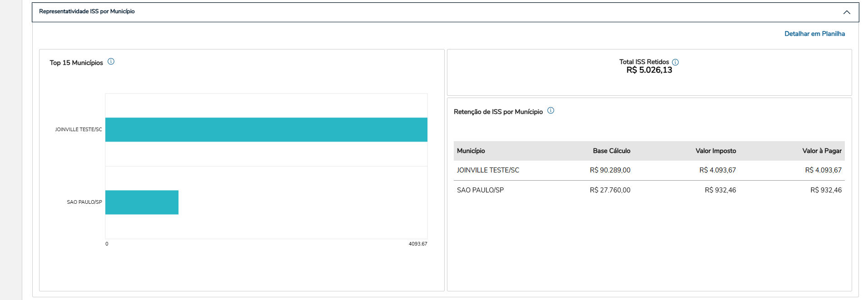Select the SAO PAULO/SP table row name
The width and height of the screenshot is (868, 300).
click(480, 190)
